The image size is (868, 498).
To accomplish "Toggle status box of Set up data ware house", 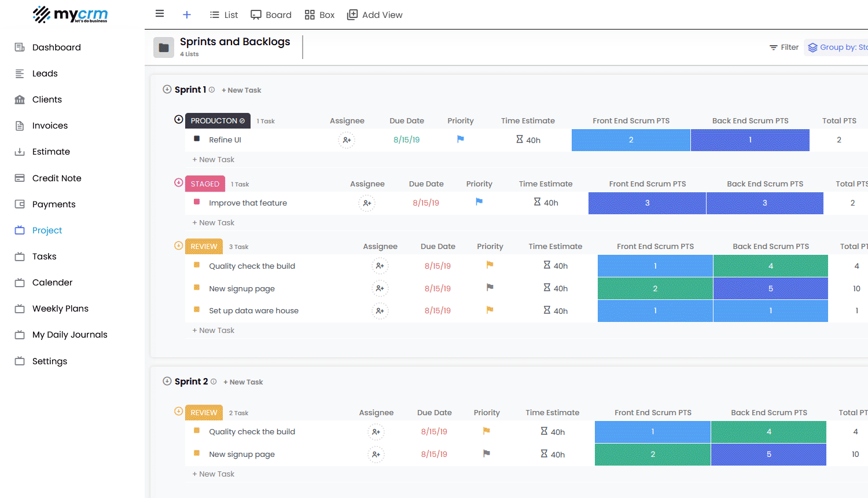I will tap(197, 310).
